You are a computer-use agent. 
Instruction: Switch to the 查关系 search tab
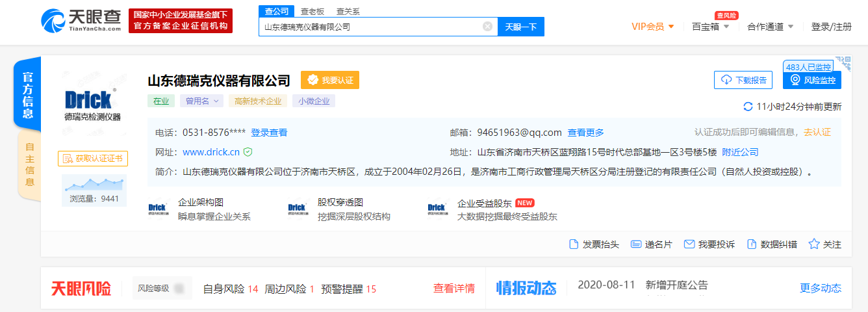click(x=348, y=11)
